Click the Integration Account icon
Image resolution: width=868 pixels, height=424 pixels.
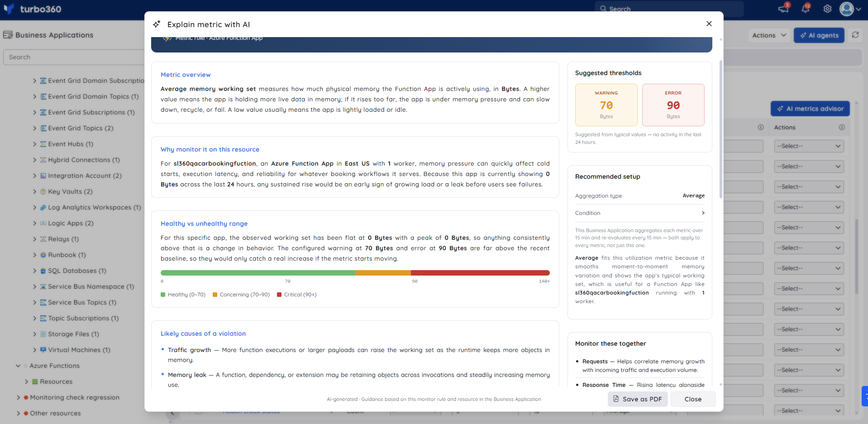[x=43, y=176]
